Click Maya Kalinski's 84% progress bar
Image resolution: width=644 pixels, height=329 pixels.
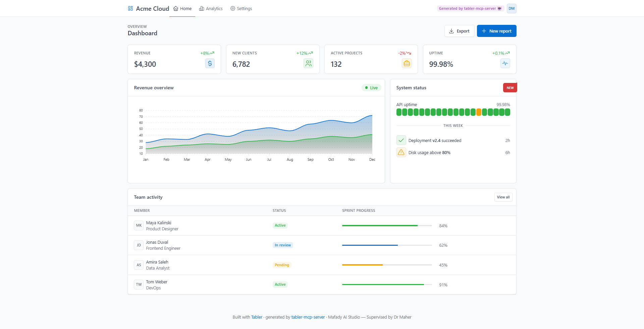387,226
